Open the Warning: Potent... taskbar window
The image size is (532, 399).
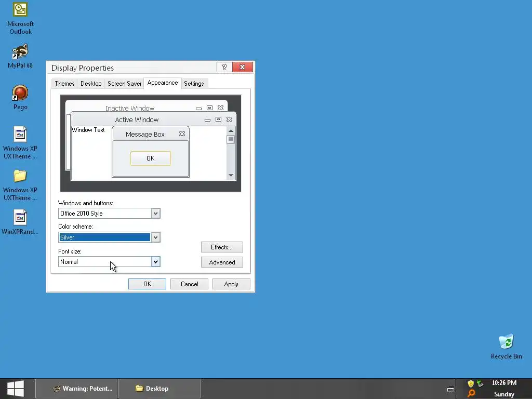(x=77, y=389)
